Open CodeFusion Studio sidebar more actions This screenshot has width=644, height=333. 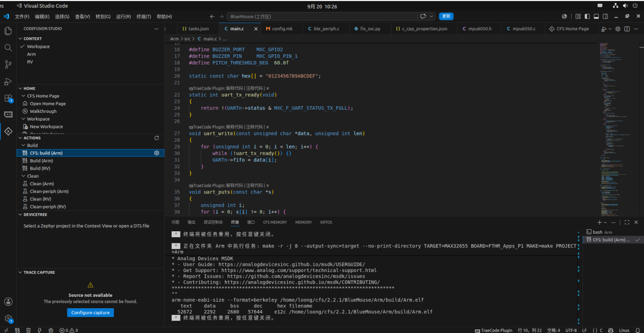[156, 29]
